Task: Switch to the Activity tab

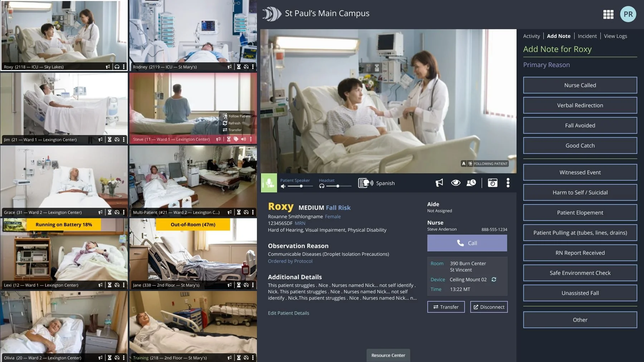Action: pos(531,36)
